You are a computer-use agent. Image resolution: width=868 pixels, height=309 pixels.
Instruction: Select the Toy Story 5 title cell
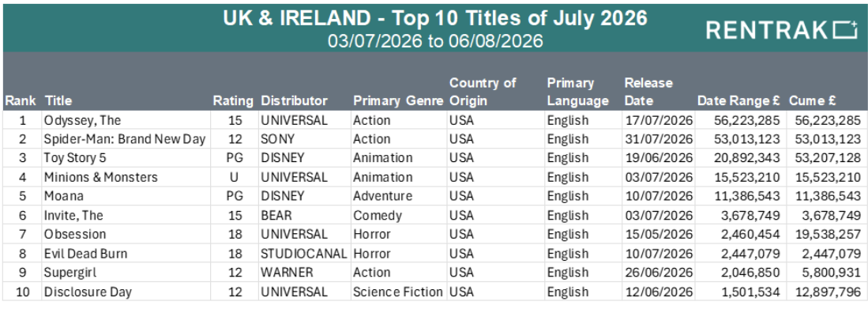(126, 158)
